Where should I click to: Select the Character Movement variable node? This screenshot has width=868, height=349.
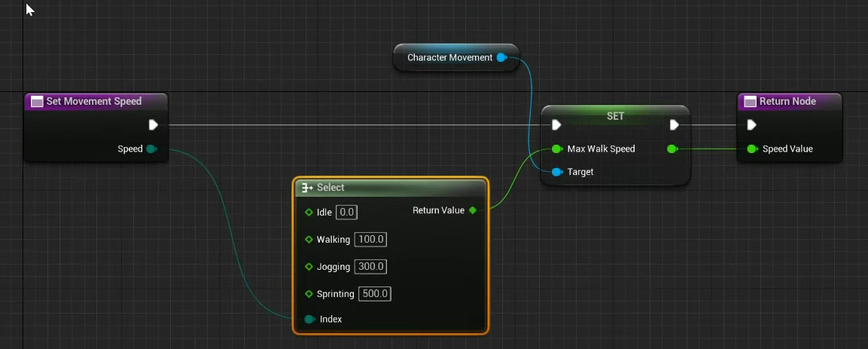[449, 58]
